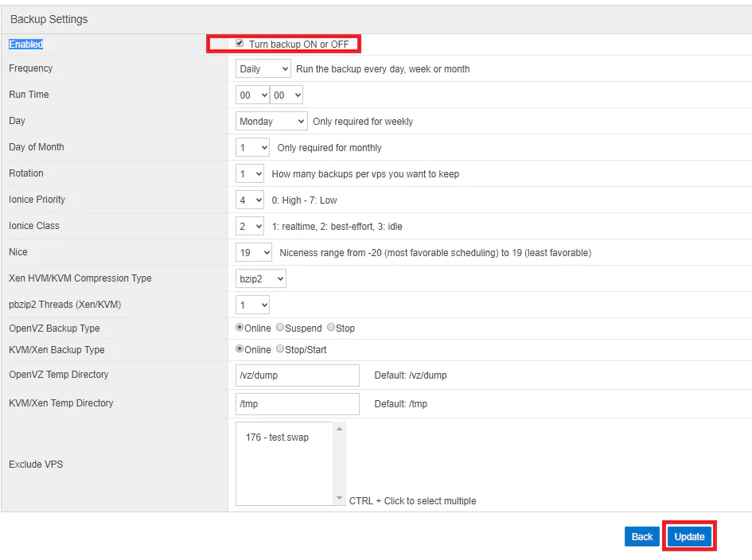
Task: Select Stop/Start for KVM/Xen Backup Type
Action: (x=280, y=349)
